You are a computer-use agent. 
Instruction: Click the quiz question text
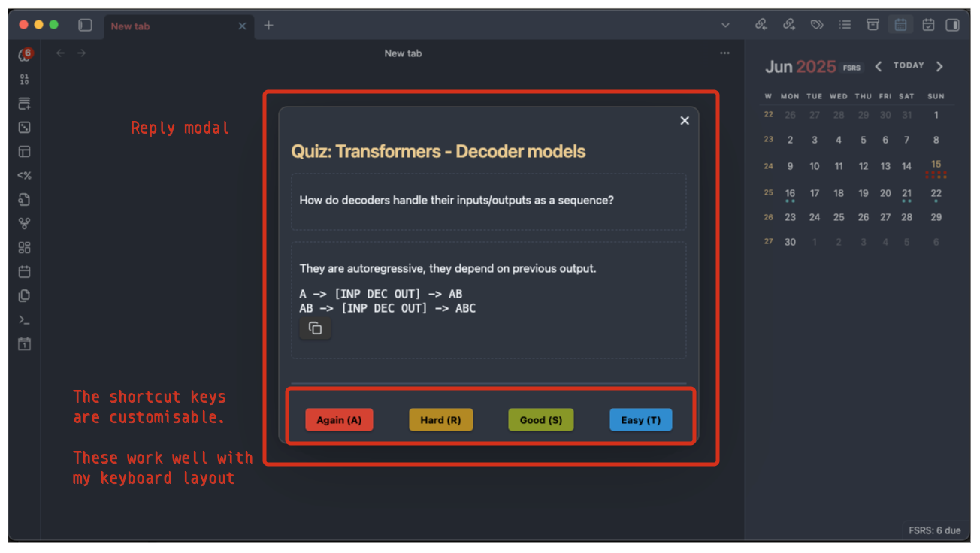click(456, 200)
